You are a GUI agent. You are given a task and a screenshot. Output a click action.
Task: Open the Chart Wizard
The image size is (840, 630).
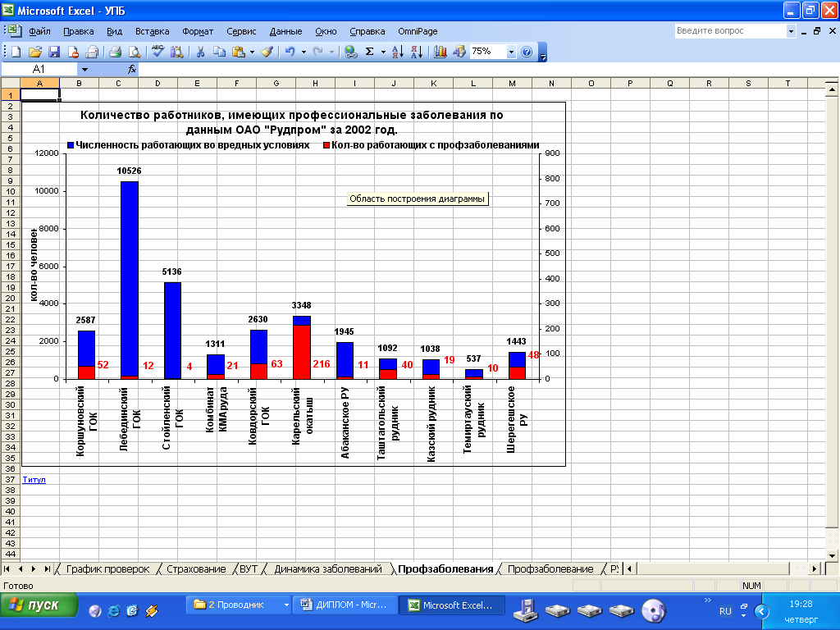[441, 52]
